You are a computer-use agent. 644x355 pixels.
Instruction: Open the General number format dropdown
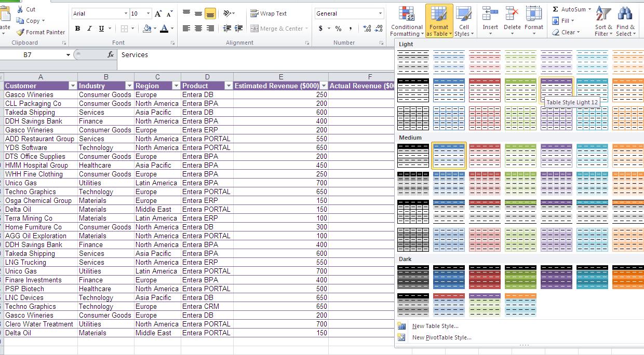[x=381, y=13]
